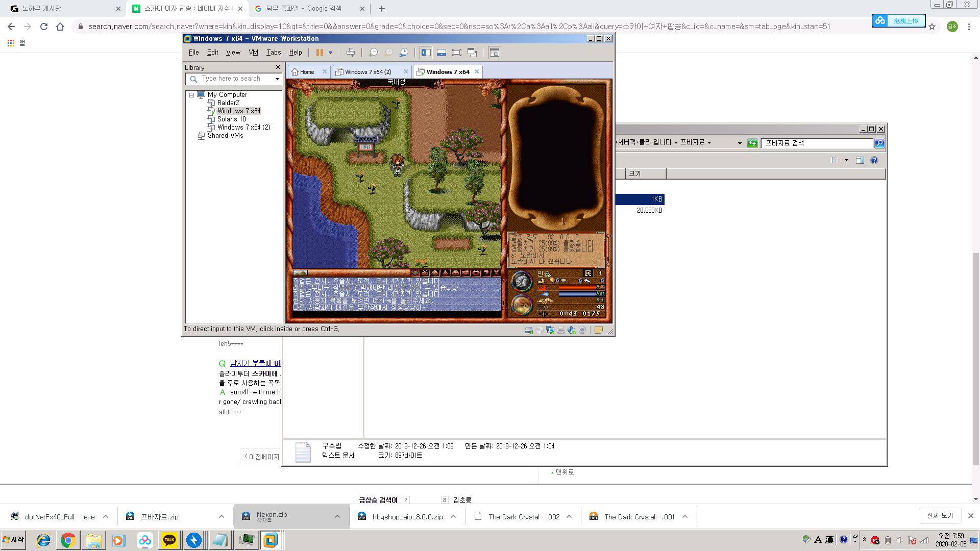
Task: Select Solaris 10 in the library
Action: (231, 119)
